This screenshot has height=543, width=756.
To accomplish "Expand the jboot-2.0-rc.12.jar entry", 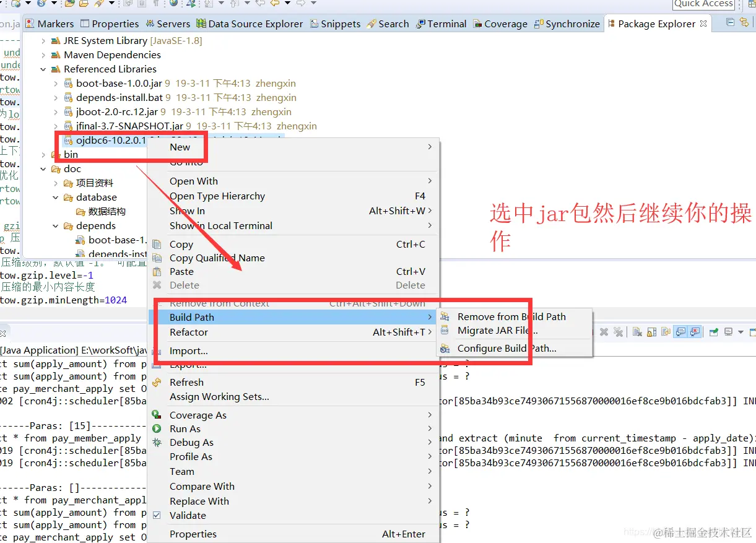I will [56, 112].
